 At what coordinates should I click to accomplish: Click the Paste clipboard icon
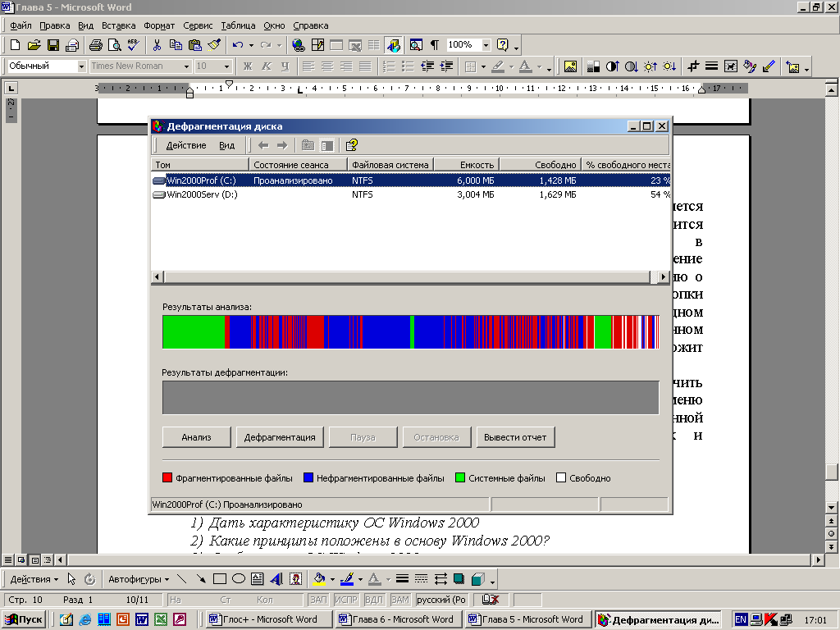coord(195,45)
